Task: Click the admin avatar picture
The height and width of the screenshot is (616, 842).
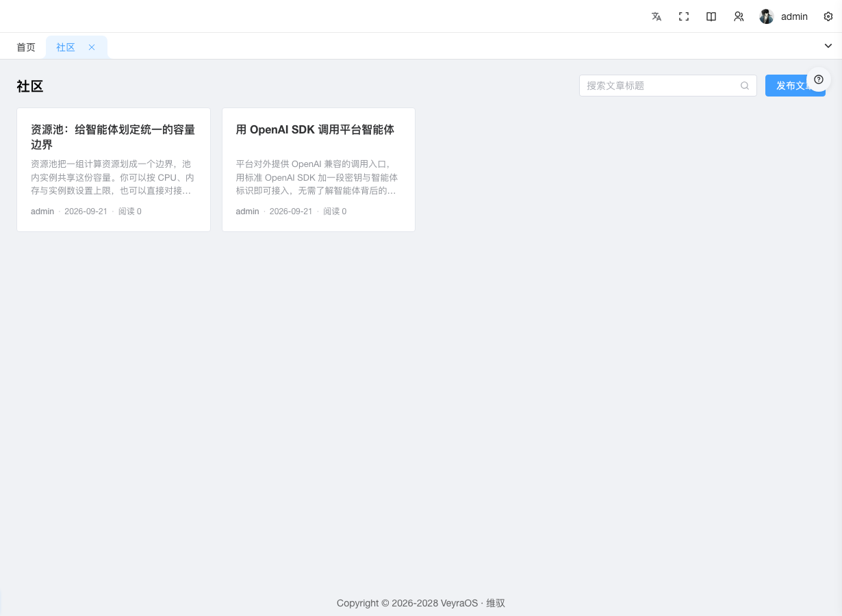Action: pos(767,16)
